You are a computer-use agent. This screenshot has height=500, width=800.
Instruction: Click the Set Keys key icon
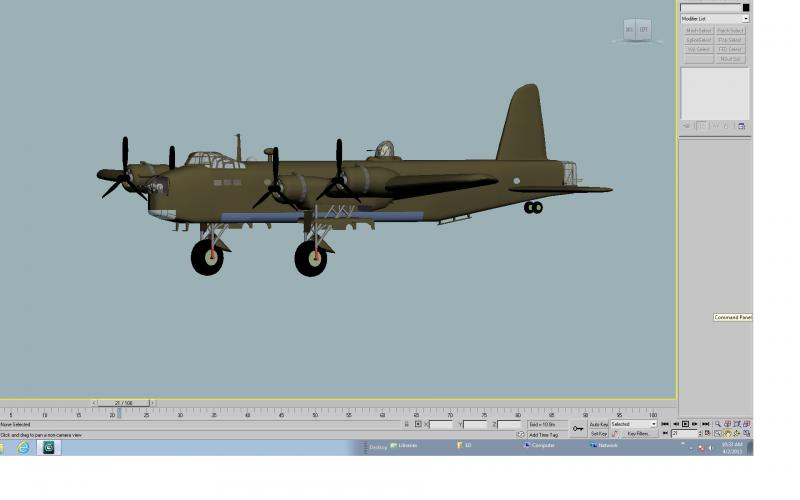click(x=578, y=429)
